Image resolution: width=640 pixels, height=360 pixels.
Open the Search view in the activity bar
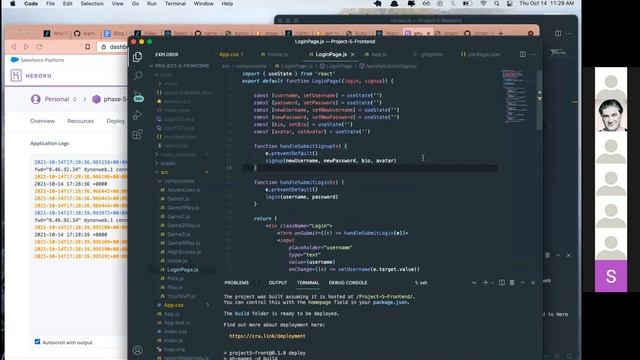(138, 76)
